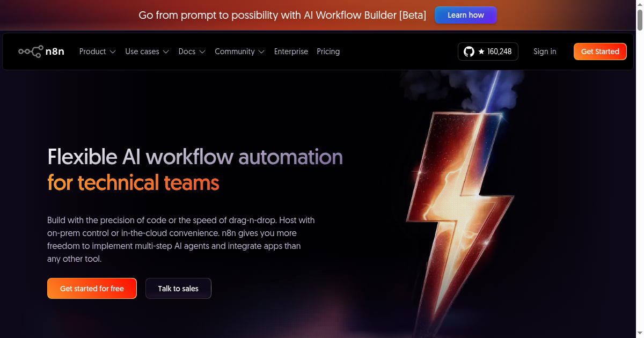Click the GitHub stars counter badge
This screenshot has height=338, width=644.
pos(488,52)
